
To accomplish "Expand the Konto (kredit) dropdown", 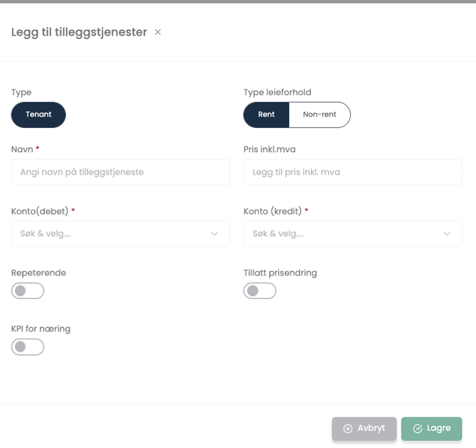I will (x=345, y=234).
